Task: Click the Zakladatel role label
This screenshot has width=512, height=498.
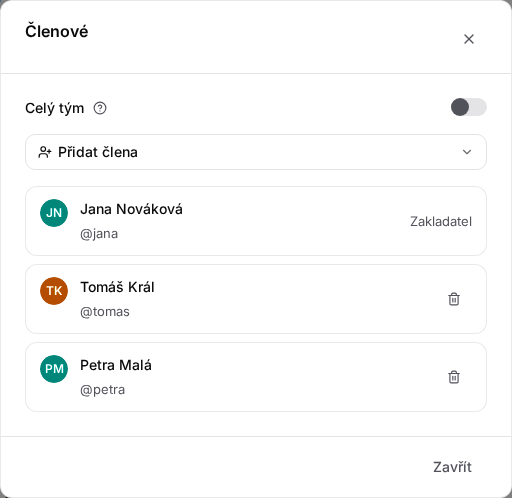Action: (x=441, y=222)
